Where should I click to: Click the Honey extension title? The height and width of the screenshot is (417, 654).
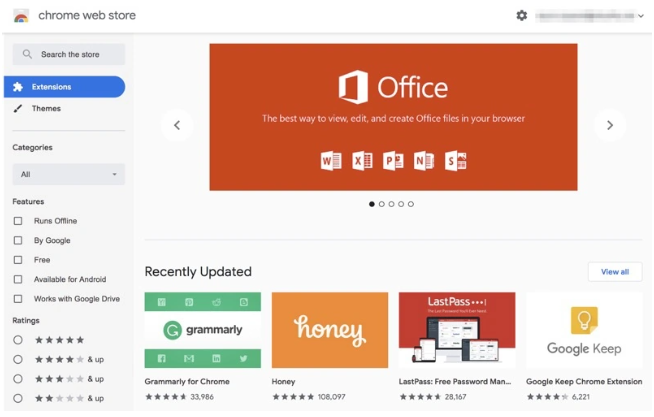point(283,382)
